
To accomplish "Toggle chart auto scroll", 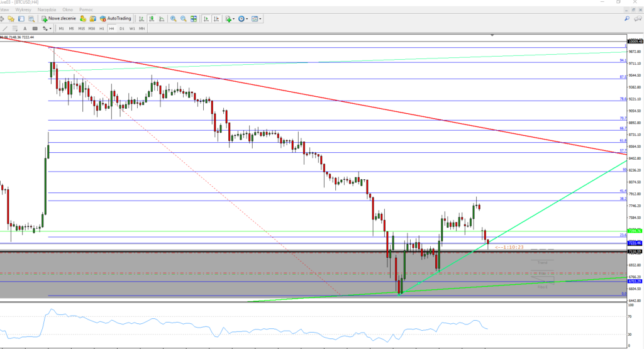I will coord(206,18).
